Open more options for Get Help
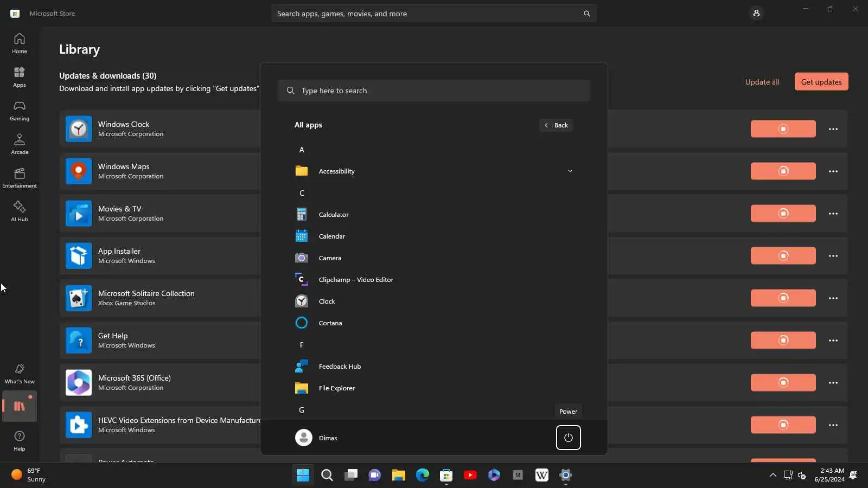The width and height of the screenshot is (868, 488). 833,341
